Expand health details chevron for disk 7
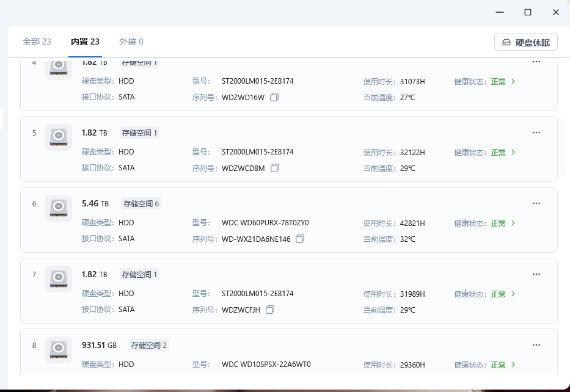This screenshot has width=570, height=392. (x=513, y=294)
